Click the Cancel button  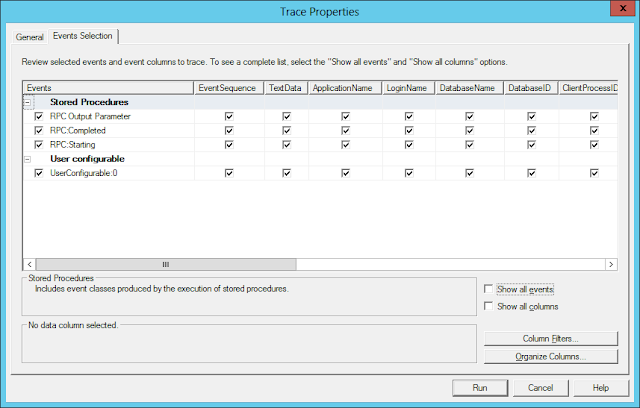pyautogui.click(x=540, y=388)
